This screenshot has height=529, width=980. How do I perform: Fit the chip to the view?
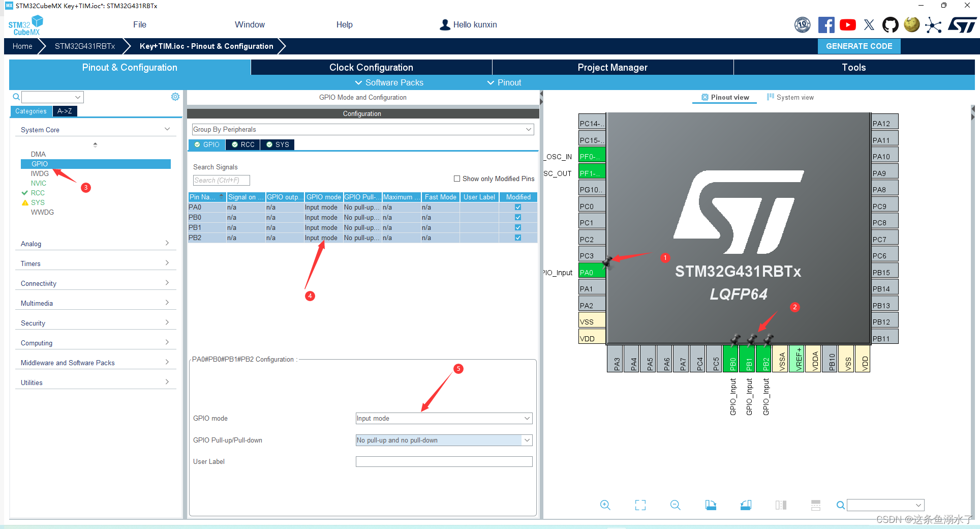(640, 505)
